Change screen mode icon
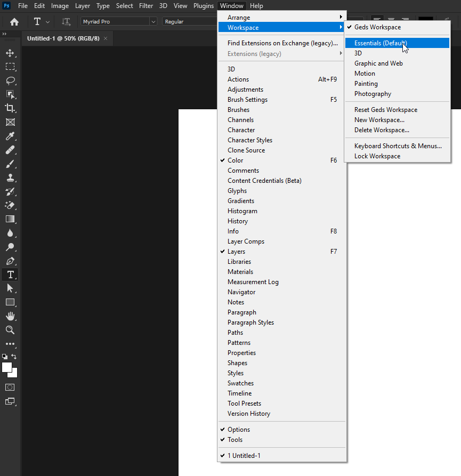Viewport: 461px width, 476px height. 10,401
